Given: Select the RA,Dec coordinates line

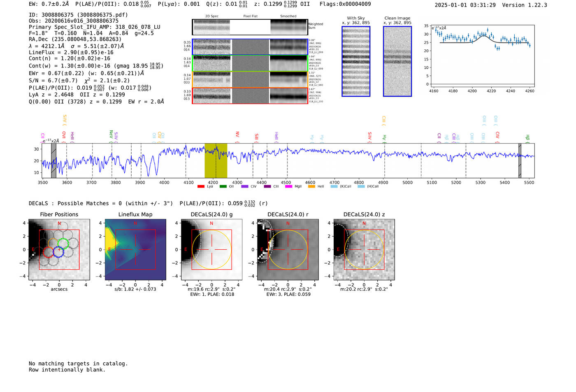Looking at the screenshot, I should click(75, 39).
